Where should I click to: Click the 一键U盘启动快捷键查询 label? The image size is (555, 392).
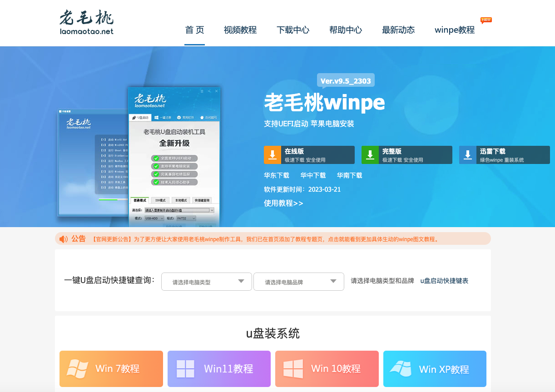pyautogui.click(x=109, y=280)
